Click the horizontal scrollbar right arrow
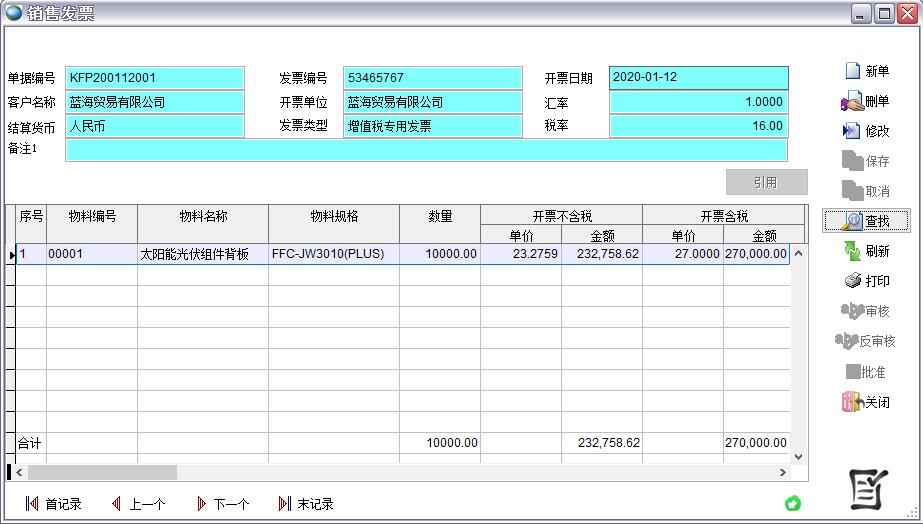Viewport: 923px width, 524px height. click(x=783, y=472)
